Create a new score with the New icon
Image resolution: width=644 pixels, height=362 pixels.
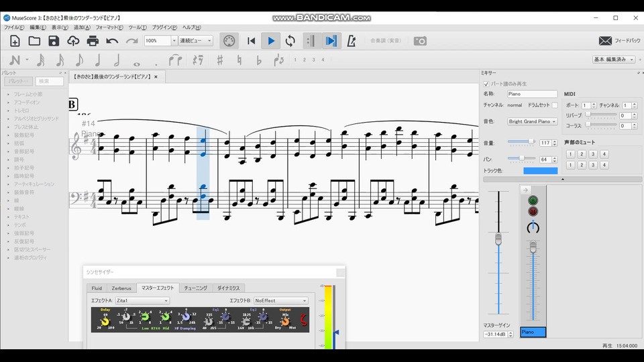[15, 41]
